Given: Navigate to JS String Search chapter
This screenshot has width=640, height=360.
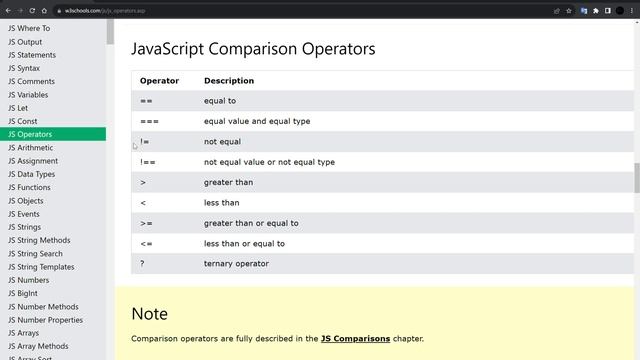Looking at the screenshot, I should pyautogui.click(x=35, y=253).
